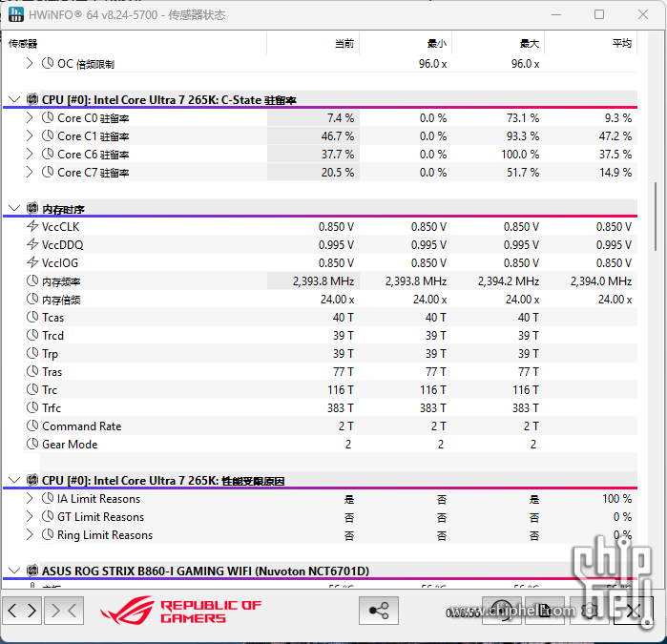Click the 100.0 % maximum C6 value

tap(520, 154)
